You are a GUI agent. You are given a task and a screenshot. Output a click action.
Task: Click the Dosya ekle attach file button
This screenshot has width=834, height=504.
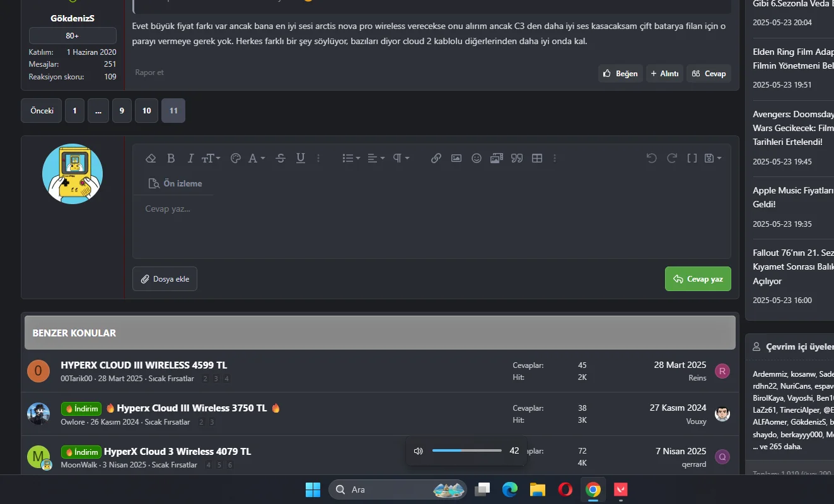coord(165,279)
